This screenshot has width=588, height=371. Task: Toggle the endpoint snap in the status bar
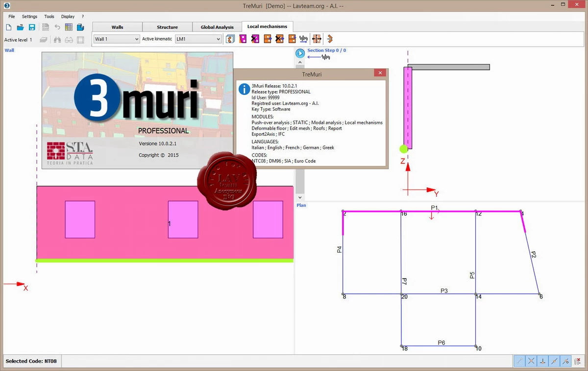click(x=519, y=361)
